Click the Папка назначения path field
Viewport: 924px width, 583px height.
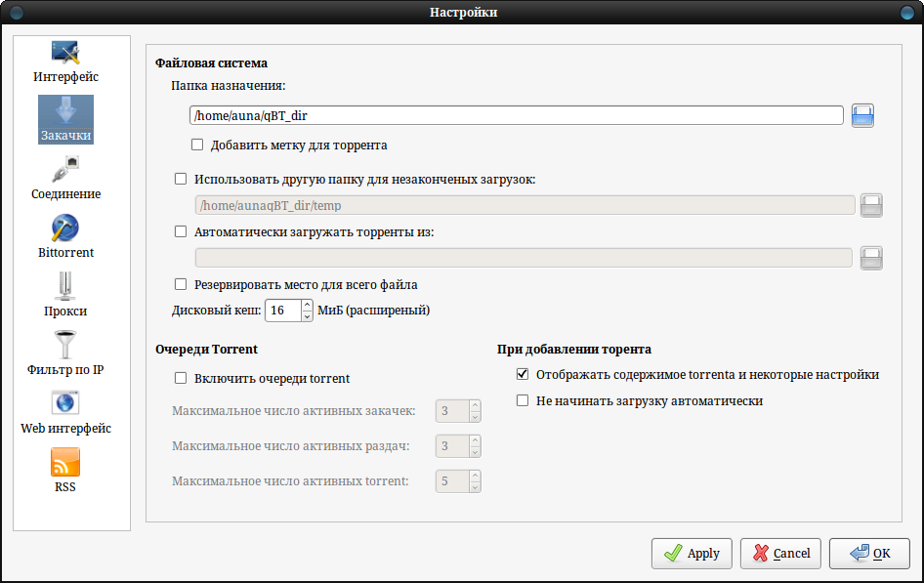click(517, 115)
